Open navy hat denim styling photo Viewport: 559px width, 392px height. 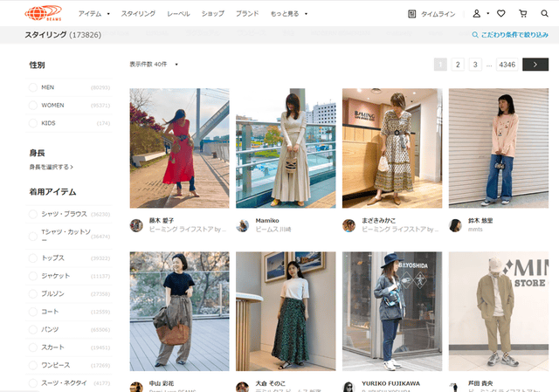392,312
